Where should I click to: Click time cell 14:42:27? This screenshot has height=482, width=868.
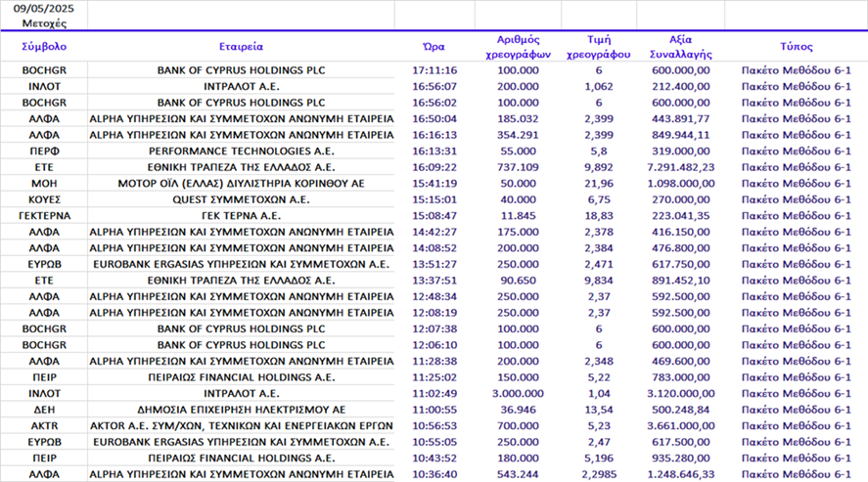coord(434,232)
